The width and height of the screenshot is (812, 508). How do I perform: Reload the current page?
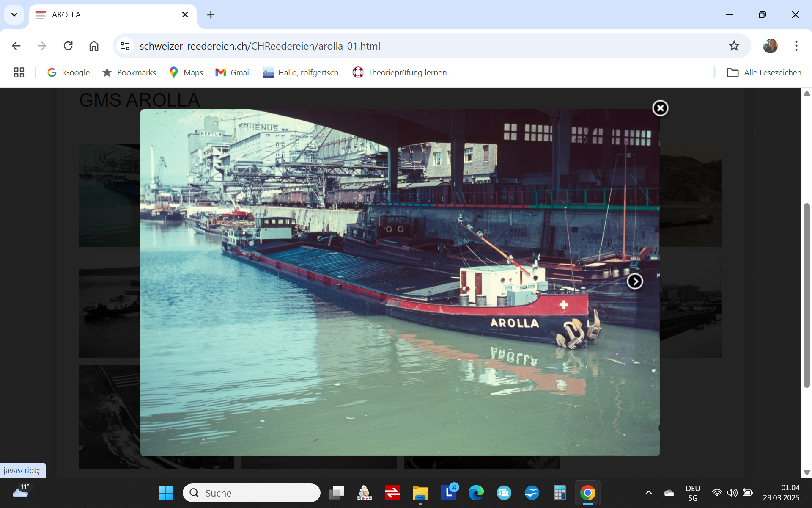click(x=68, y=46)
